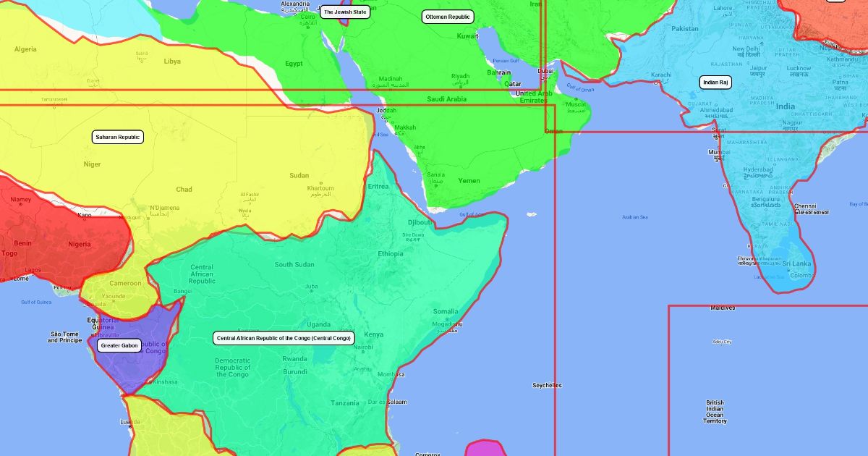Click the Mombasa city label
Viewport: 868px width, 456px height.
tap(391, 375)
